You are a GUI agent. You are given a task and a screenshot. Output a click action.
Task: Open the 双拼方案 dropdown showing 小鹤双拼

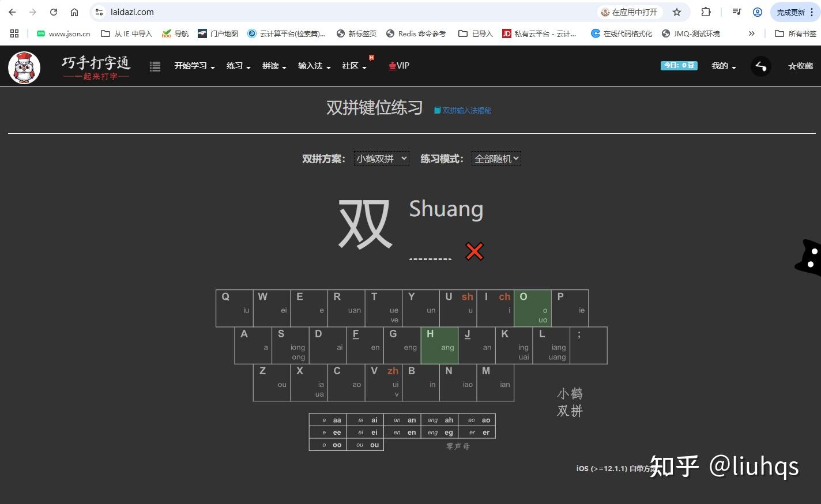382,159
